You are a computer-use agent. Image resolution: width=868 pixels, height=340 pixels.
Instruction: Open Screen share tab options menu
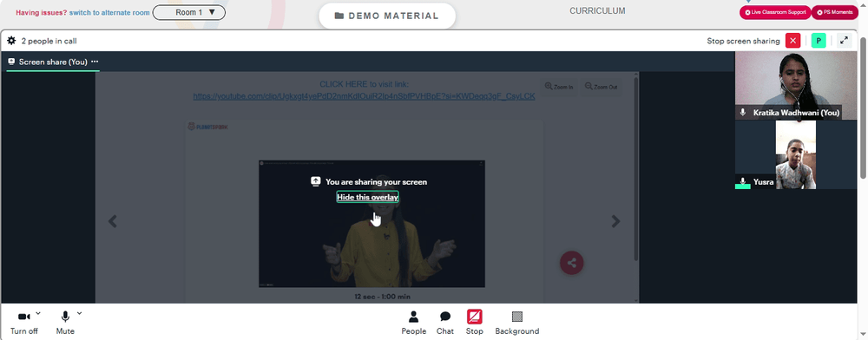pos(95,62)
